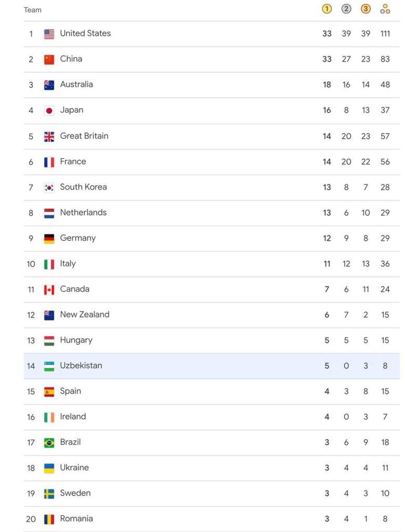Click the Team column header
Viewport: 405px width, 532px height.
click(x=33, y=10)
